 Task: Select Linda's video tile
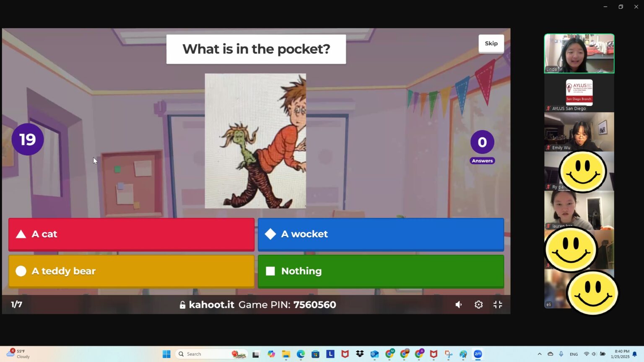point(579,54)
